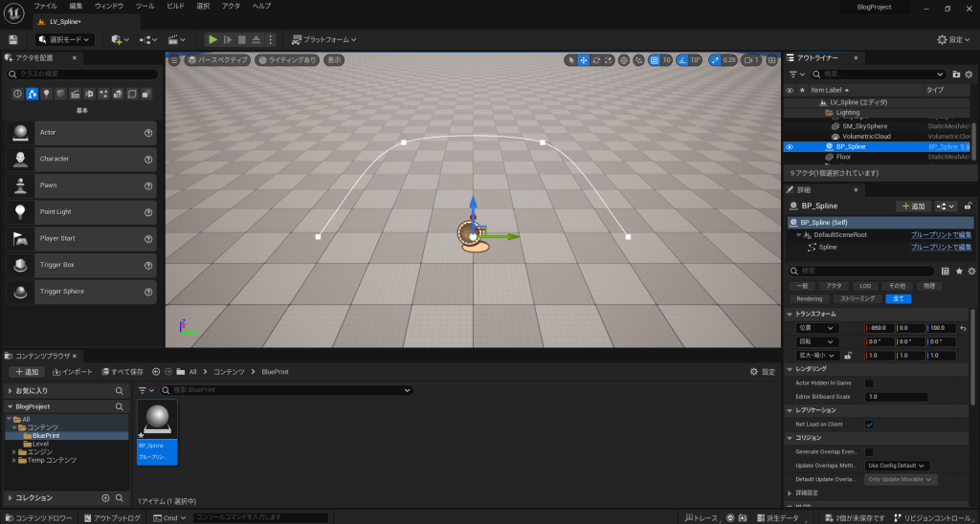Select the rotate gizmo tool in viewport

596,59
